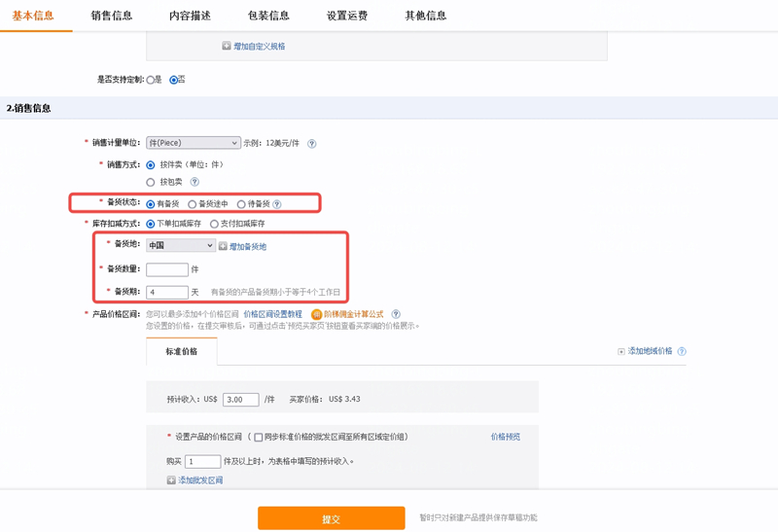This screenshot has width=778, height=532.
Task: Click help icon after 待备货 option
Action: pos(277,204)
